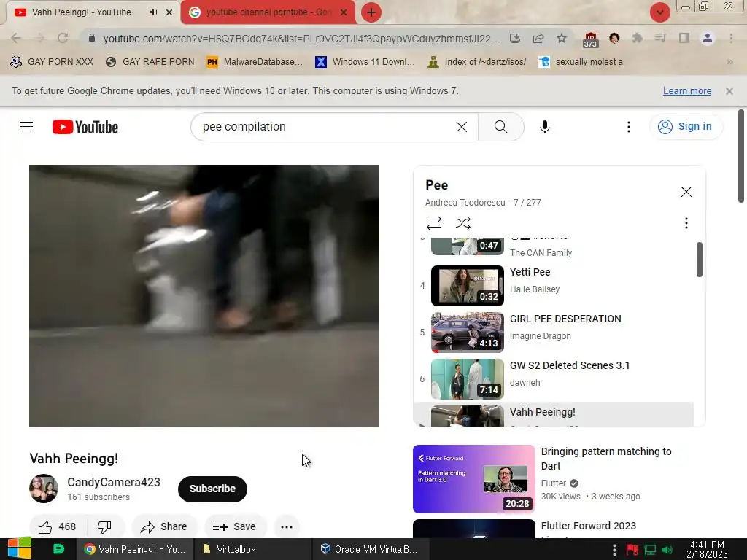Switch to Oracle VM VirtualBox taskbar item
The width and height of the screenshot is (747, 560).
(371, 549)
